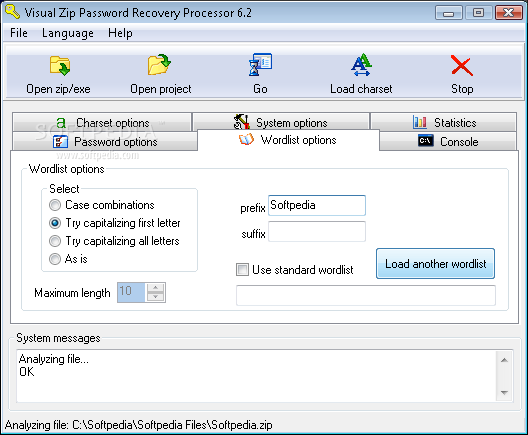This screenshot has height=435, width=528.
Task: Switch to the Password options tab
Action: coord(105,141)
